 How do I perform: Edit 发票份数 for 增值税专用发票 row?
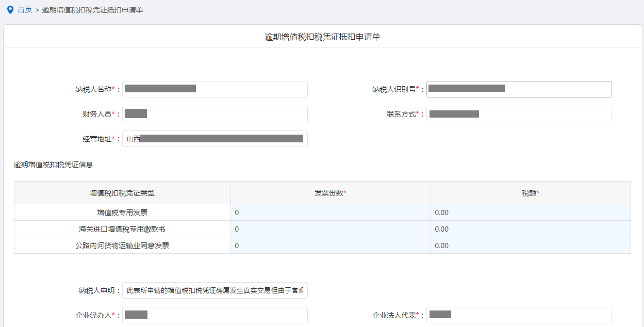(331, 212)
